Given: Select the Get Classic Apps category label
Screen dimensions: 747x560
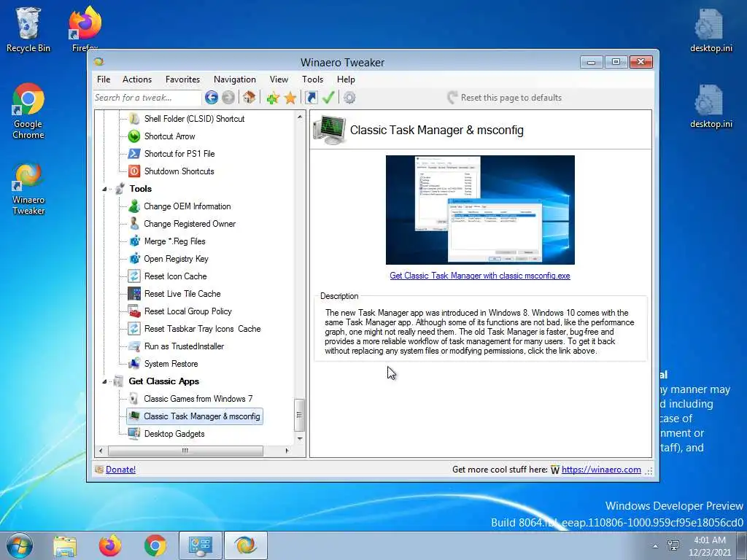Looking at the screenshot, I should coord(164,381).
